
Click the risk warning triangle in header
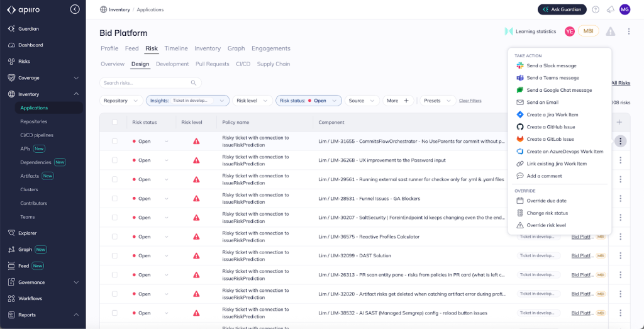(611, 31)
